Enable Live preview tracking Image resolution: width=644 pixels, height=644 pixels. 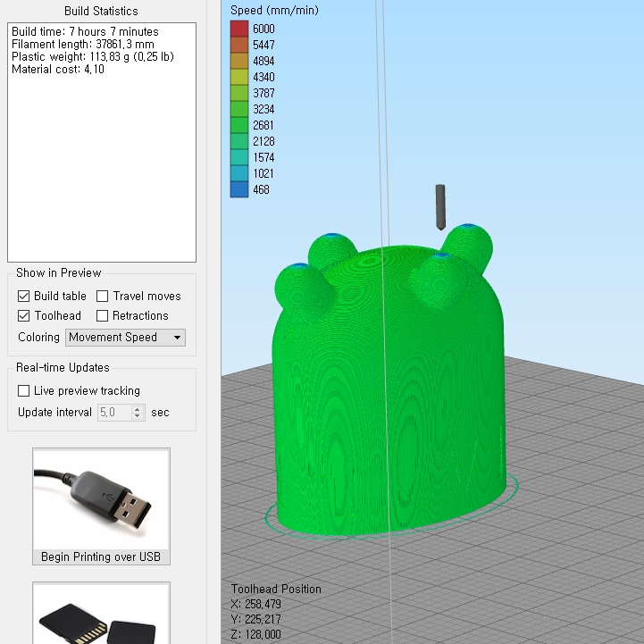tap(24, 390)
